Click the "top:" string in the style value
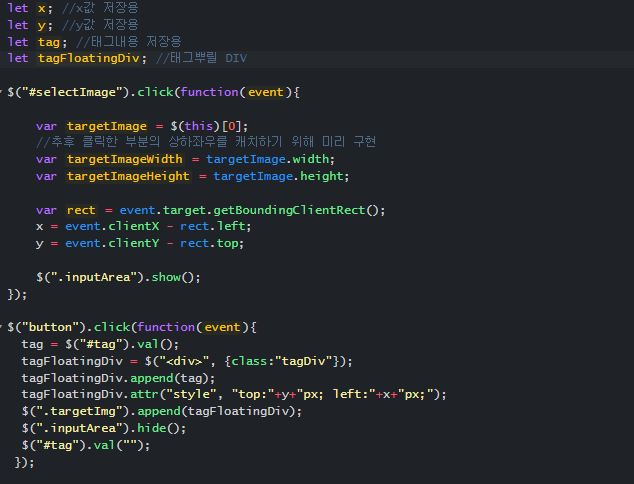 point(253,394)
